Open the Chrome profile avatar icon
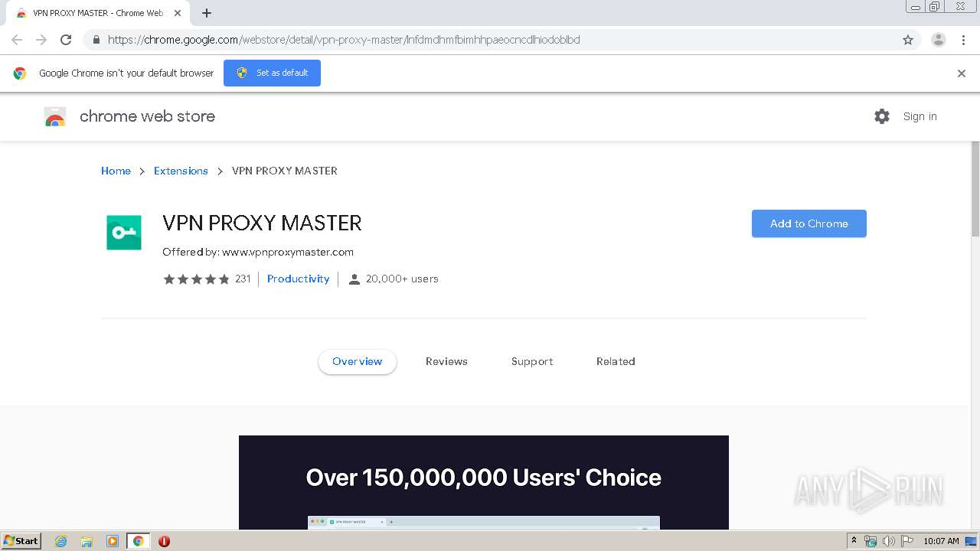The width and height of the screenshot is (980, 551). (939, 40)
